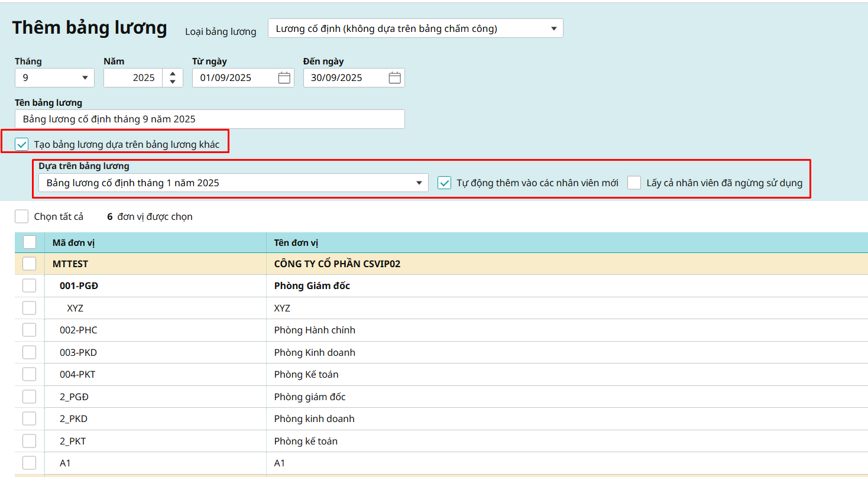Open the Từ ngày calendar picker icon
This screenshot has width=868, height=477.
pyautogui.click(x=284, y=77)
